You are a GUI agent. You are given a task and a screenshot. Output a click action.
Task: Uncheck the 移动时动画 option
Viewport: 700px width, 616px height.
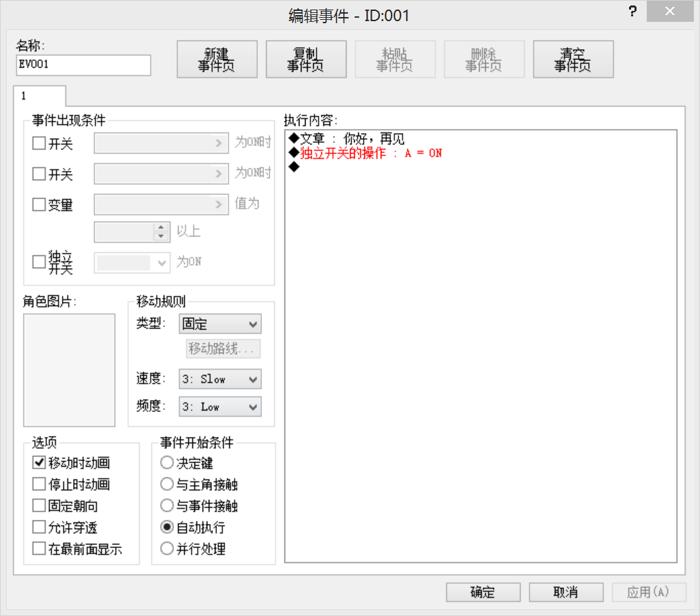point(39,463)
